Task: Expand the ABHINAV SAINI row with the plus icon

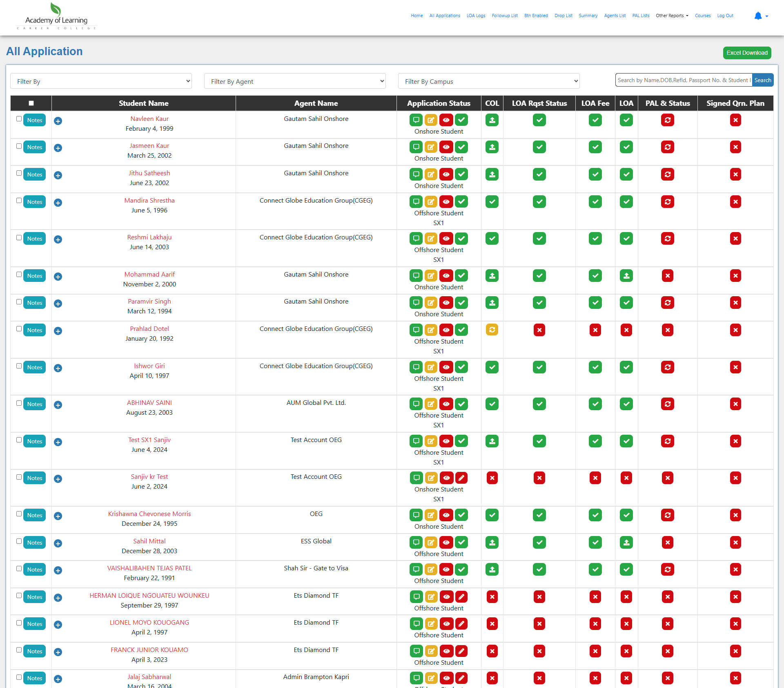Action: click(x=58, y=405)
